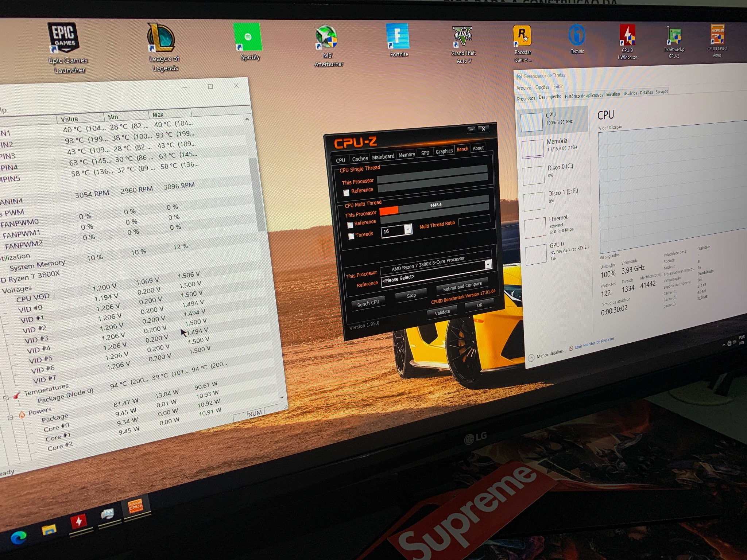Image resolution: width=747 pixels, height=560 pixels.
Task: Collapse the Powers node in HWMonitor
Action: point(11,417)
